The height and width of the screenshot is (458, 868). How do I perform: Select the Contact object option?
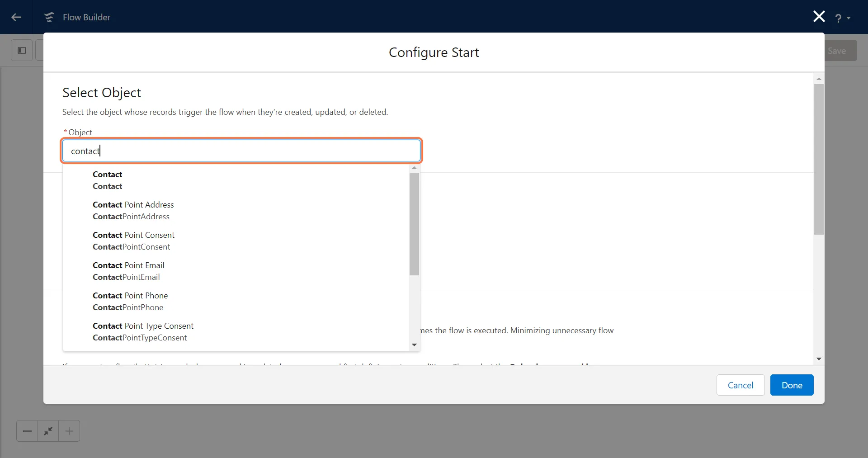pos(108,180)
